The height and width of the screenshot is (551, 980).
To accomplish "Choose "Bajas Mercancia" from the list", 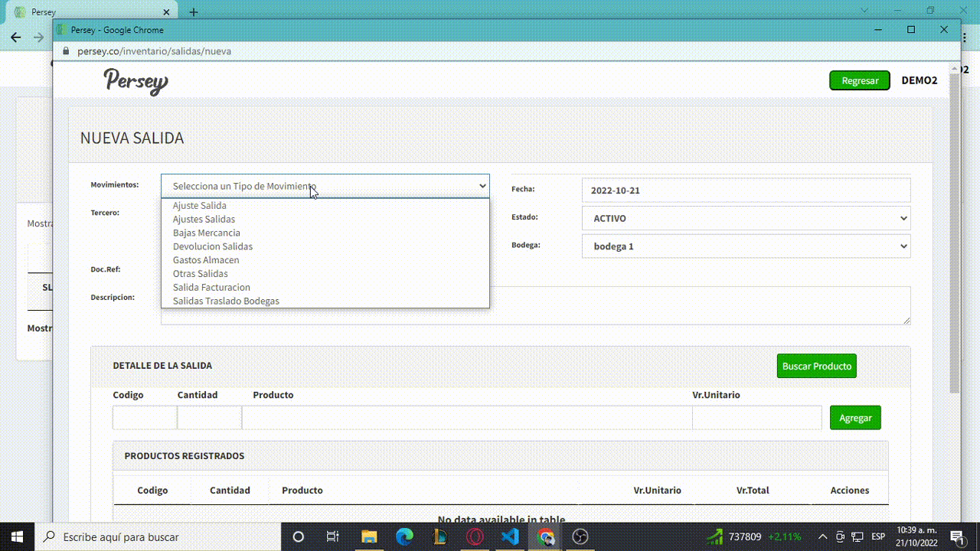I will click(x=207, y=233).
